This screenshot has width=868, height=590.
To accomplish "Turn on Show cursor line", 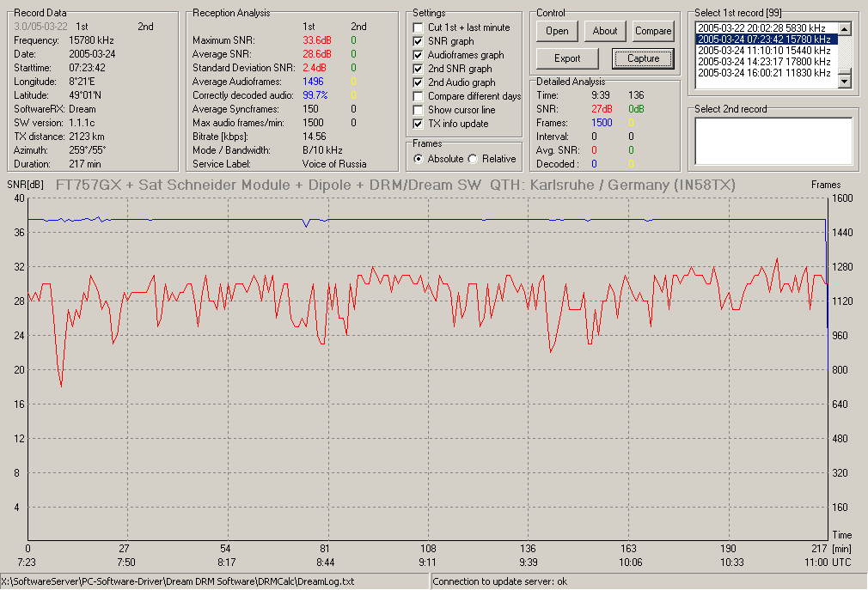I will tap(418, 110).
